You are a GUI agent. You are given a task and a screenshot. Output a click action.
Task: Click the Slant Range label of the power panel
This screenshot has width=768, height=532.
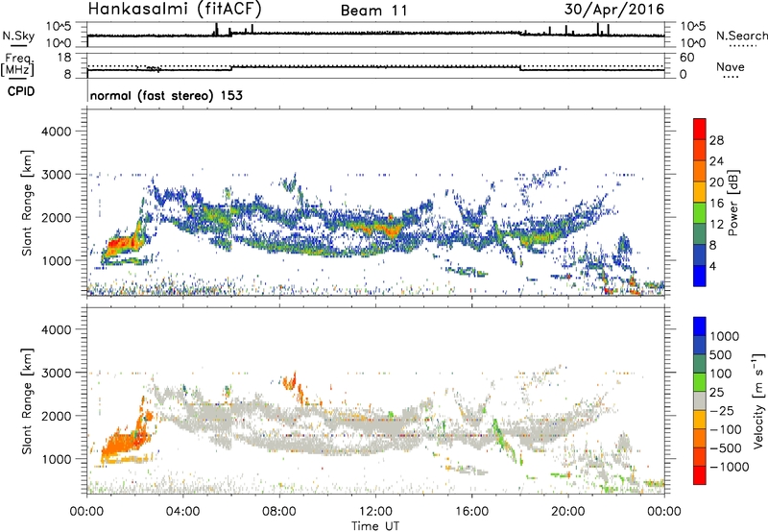coord(27,203)
